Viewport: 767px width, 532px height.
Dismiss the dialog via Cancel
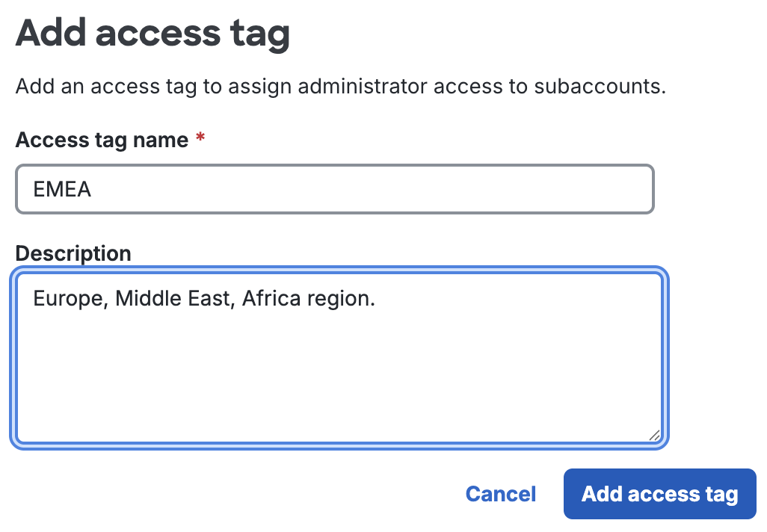click(x=500, y=494)
